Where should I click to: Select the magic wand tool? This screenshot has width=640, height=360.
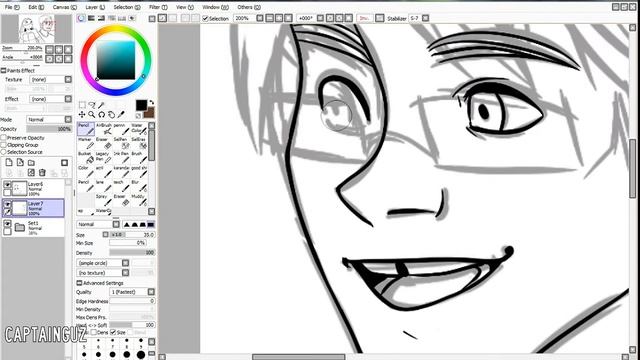(101, 105)
